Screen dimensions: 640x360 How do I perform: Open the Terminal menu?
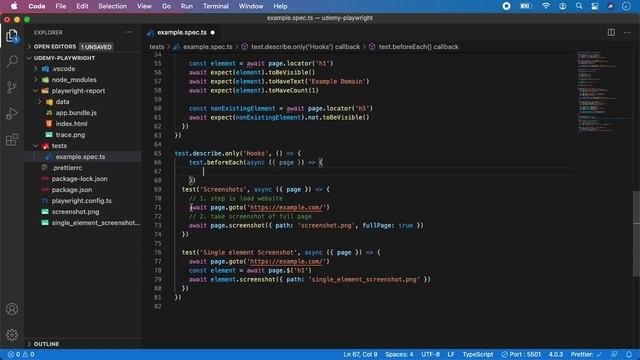[216, 6]
